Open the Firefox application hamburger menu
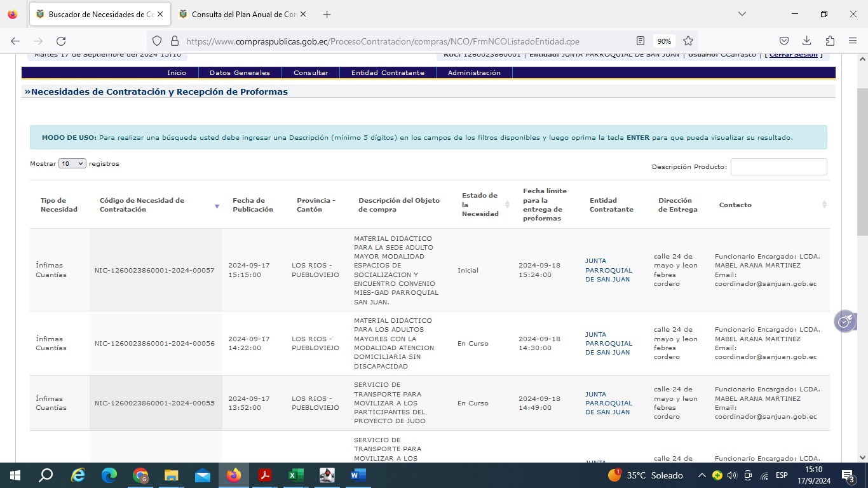Image resolution: width=868 pixels, height=488 pixels. (x=853, y=41)
